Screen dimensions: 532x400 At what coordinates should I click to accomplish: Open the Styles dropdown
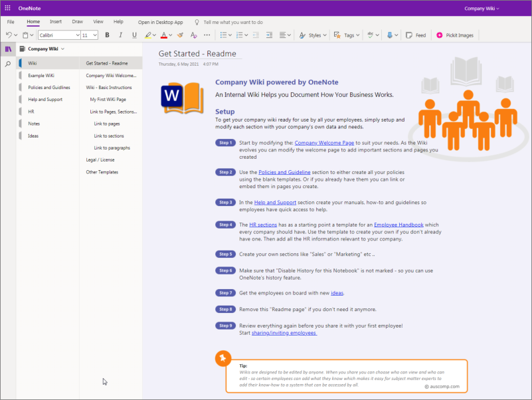[x=313, y=35]
